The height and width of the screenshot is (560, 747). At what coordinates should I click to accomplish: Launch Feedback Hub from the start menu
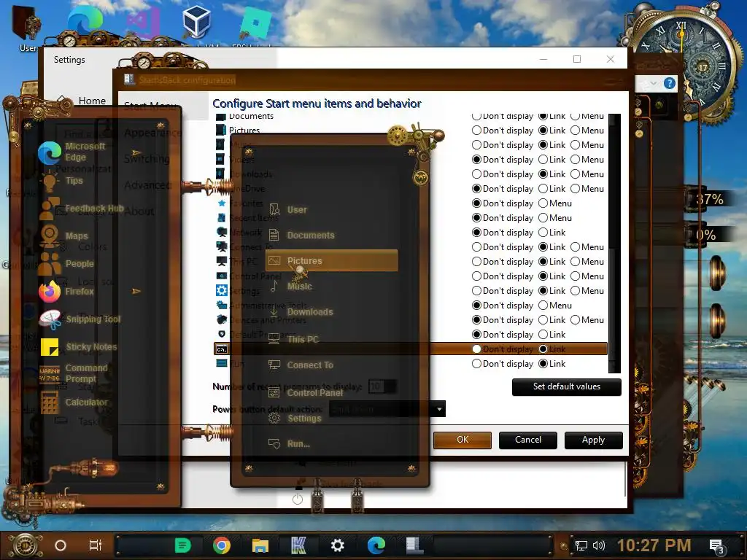(81, 209)
